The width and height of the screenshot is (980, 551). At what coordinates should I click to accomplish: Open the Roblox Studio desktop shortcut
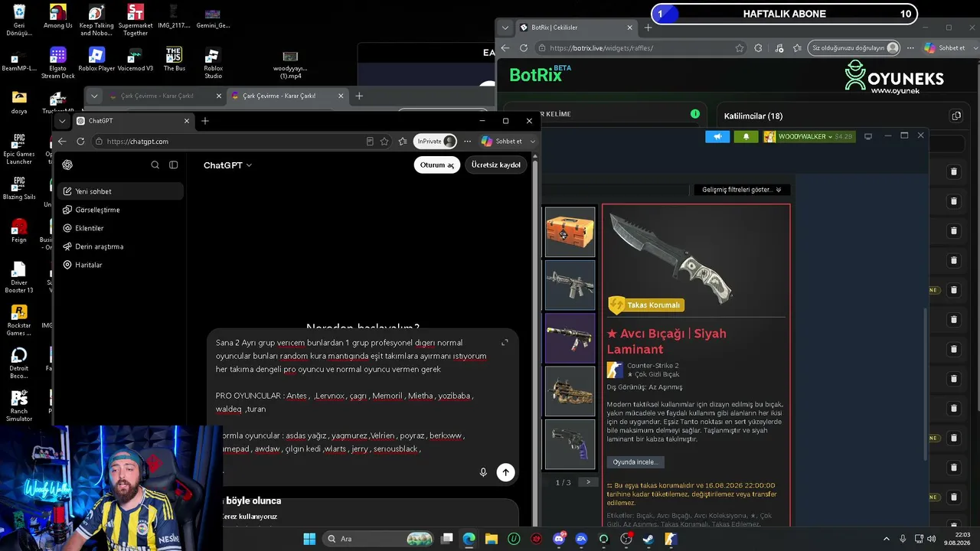(x=213, y=64)
